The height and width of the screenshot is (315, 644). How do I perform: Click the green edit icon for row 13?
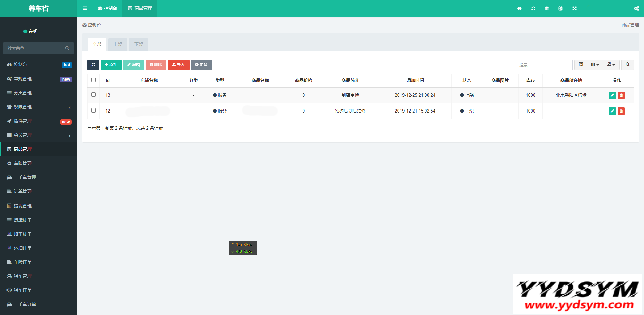(612, 95)
